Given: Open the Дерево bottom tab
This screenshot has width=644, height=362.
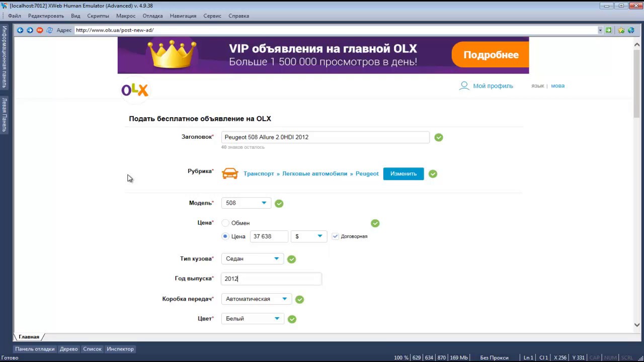Looking at the screenshot, I should pos(69,349).
